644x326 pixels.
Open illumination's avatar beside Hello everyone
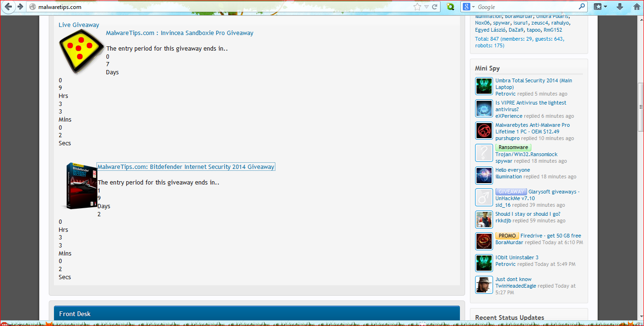(484, 176)
